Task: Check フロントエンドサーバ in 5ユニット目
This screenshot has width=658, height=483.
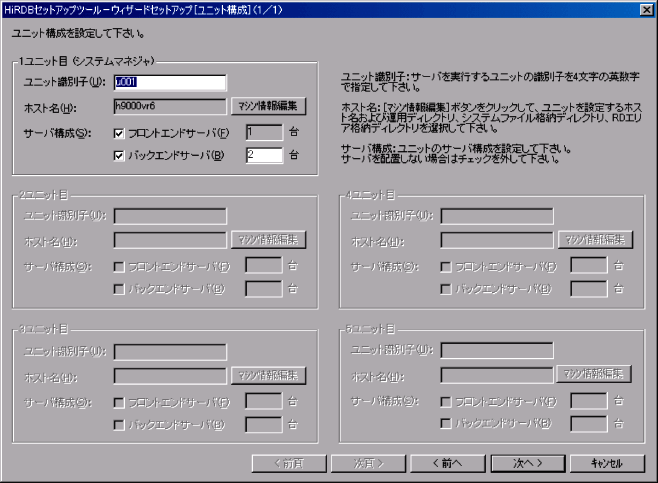Action: [x=446, y=402]
